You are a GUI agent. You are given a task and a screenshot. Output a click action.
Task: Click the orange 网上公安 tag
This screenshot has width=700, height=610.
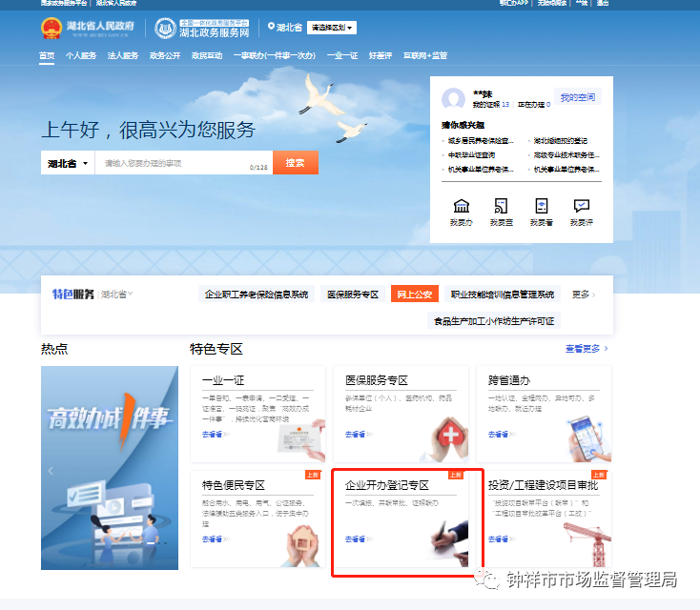click(414, 295)
